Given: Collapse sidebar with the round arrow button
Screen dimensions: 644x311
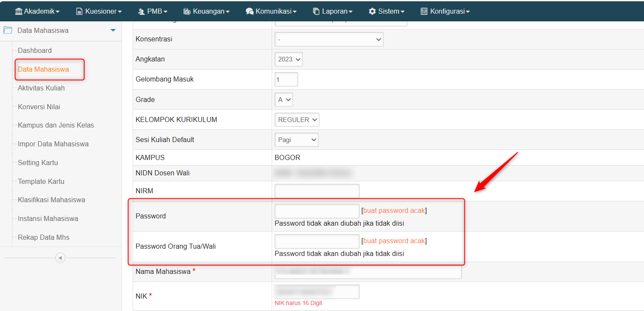Looking at the screenshot, I should point(60,258).
